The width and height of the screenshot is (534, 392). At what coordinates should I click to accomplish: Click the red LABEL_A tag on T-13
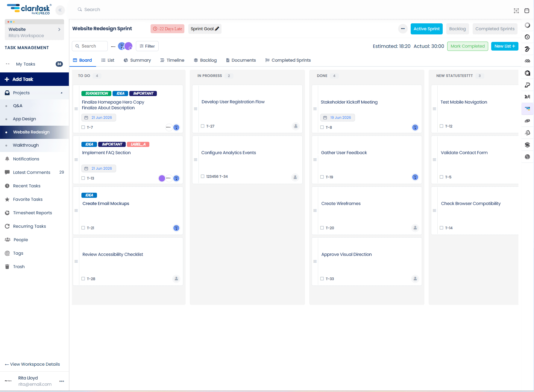pyautogui.click(x=138, y=145)
